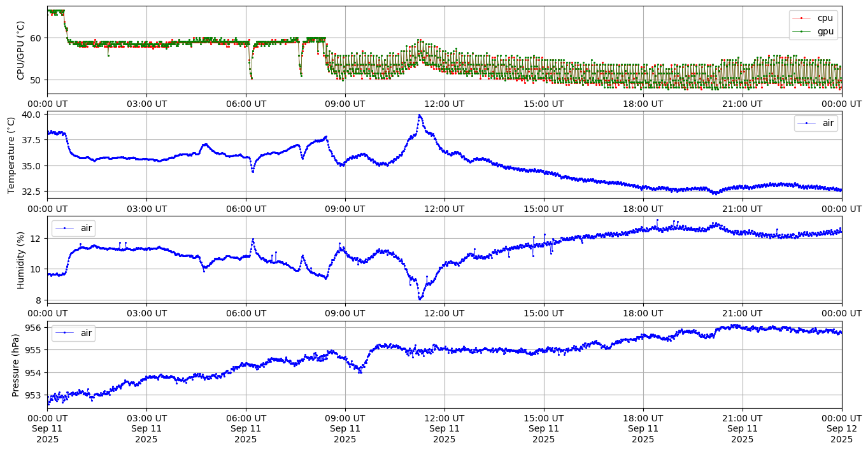Pick the 956 tick on the Pressure axis
The height and width of the screenshot is (450, 868).
[32, 328]
